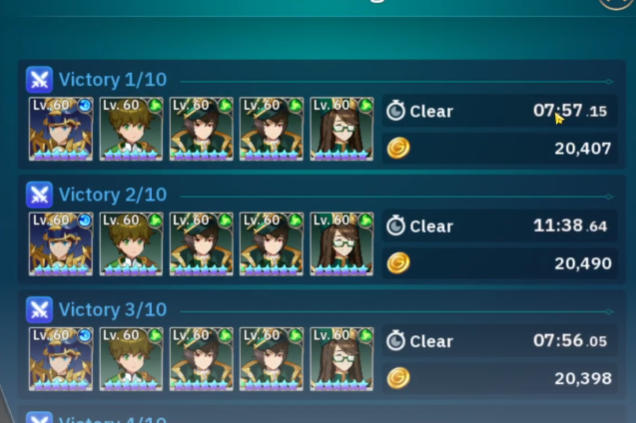Click the stopwatch icon beside 11:38.64 clear time

click(395, 226)
